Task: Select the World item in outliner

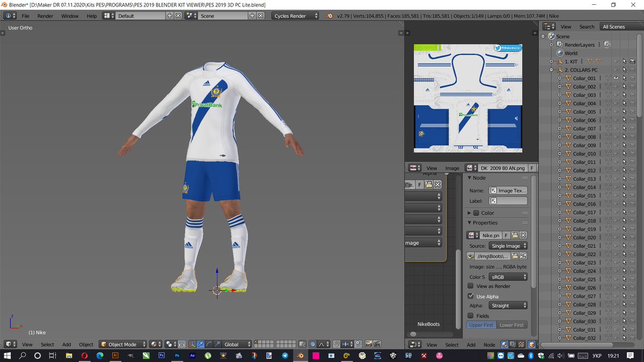Action: tap(570, 53)
